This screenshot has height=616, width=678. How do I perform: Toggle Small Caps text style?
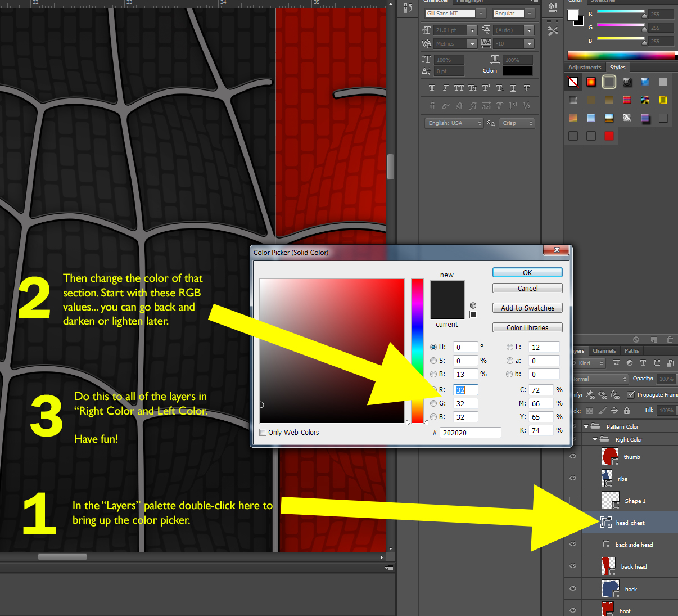(x=473, y=88)
